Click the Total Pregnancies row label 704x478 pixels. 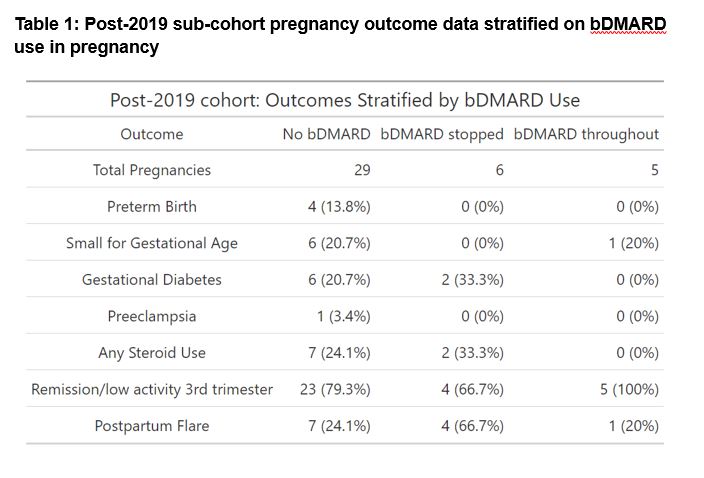(x=152, y=170)
